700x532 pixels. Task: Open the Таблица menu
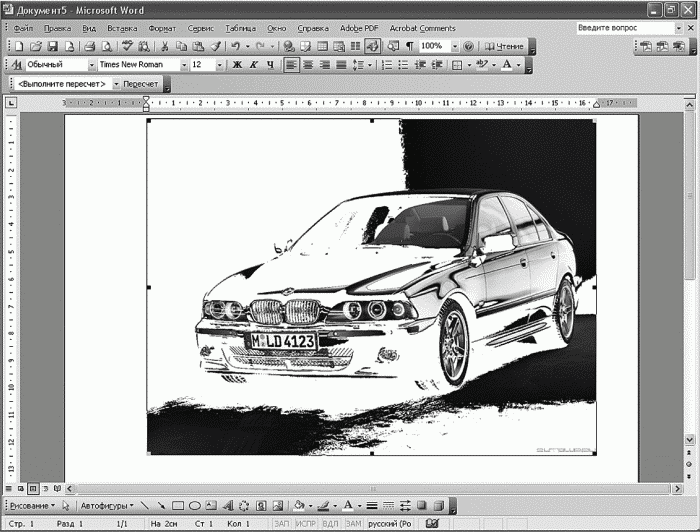[x=240, y=28]
